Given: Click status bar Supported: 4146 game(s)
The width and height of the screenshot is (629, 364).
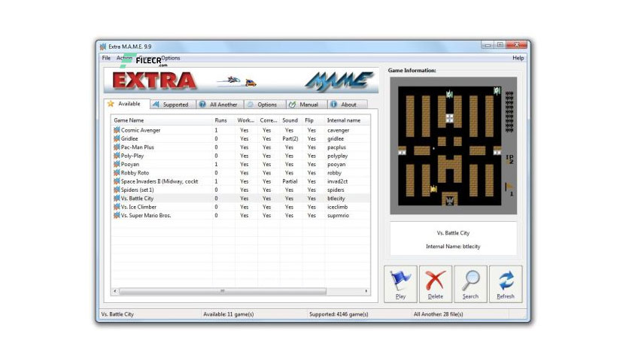Looking at the screenshot, I should pyautogui.click(x=339, y=314).
